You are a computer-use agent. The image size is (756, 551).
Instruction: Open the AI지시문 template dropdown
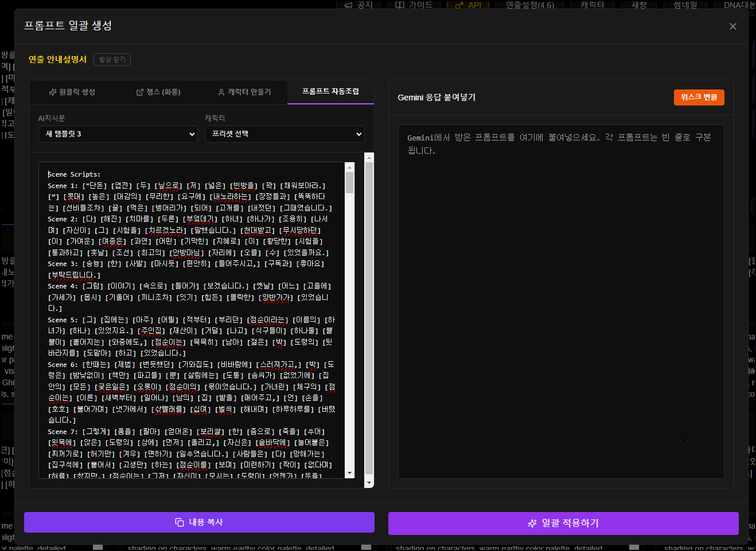click(118, 134)
